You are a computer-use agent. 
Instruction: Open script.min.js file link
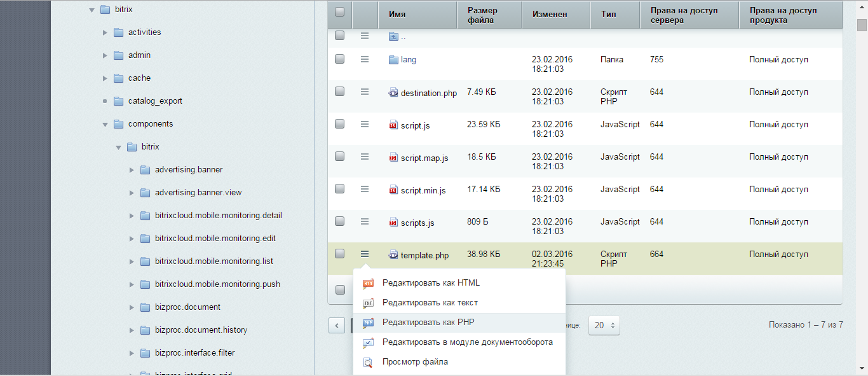click(423, 191)
